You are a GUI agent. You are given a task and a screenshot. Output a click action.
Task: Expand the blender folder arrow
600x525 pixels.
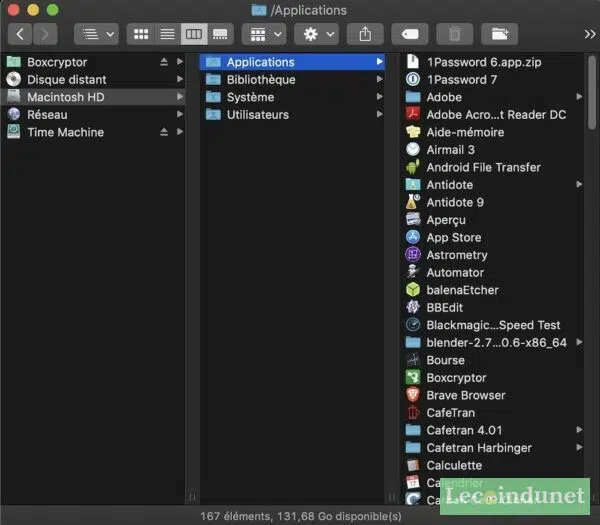pyautogui.click(x=579, y=342)
